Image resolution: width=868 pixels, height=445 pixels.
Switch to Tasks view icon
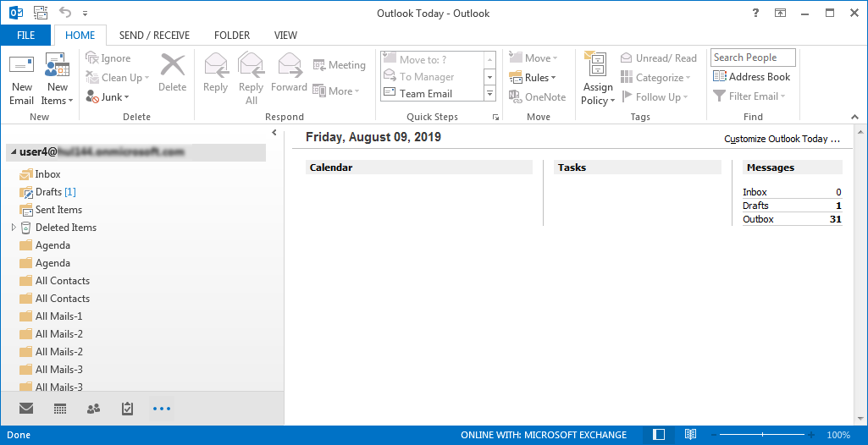coord(127,409)
